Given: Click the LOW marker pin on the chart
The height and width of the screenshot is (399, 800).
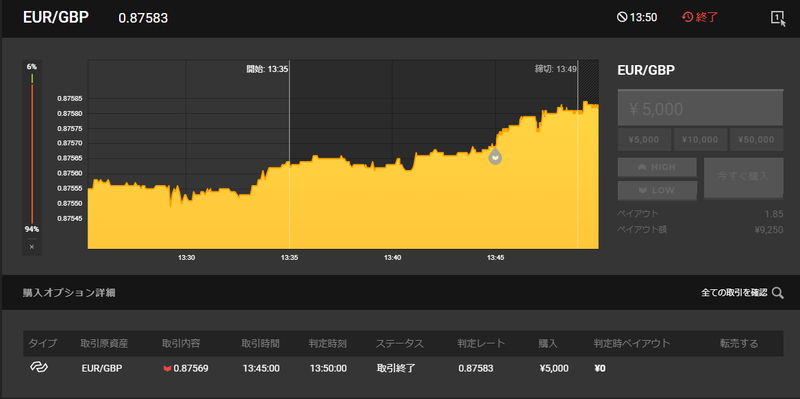Looking at the screenshot, I should pos(494,156).
